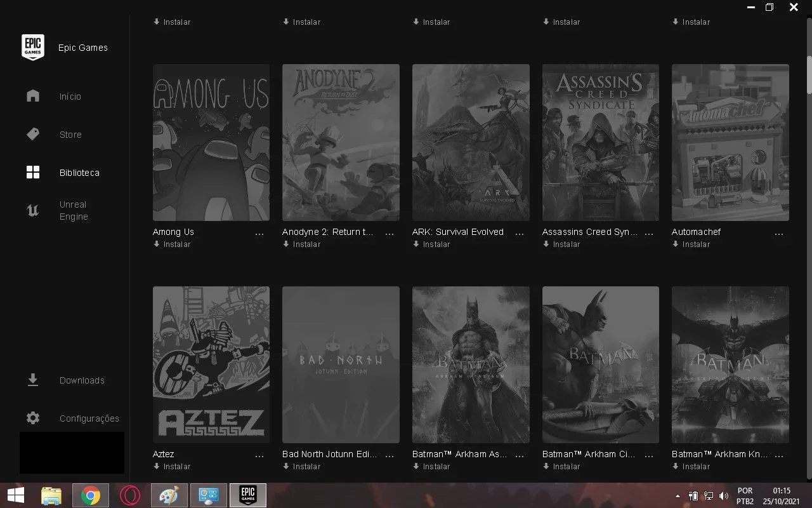Launch Google Chrome from the taskbar
812x508 pixels.
90,495
